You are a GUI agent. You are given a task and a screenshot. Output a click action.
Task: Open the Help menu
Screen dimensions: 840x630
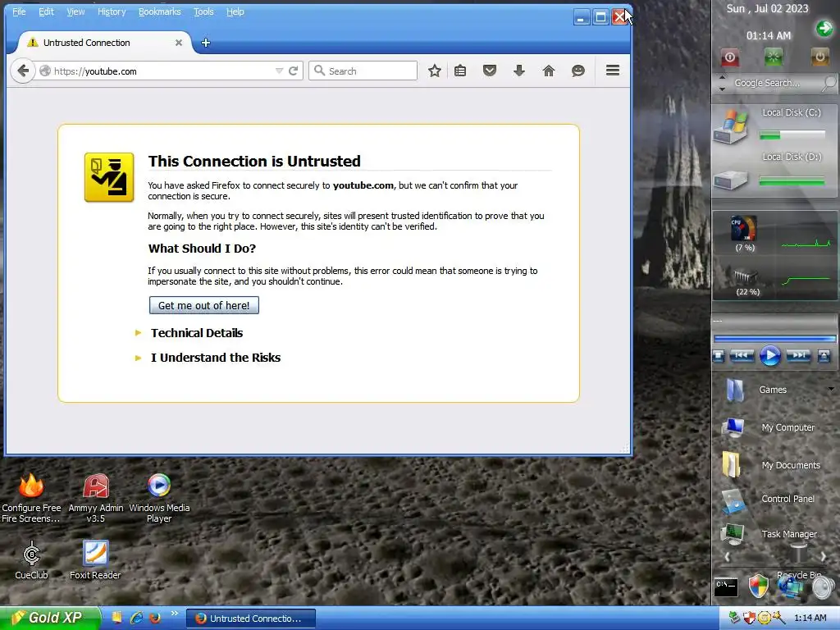coord(235,11)
